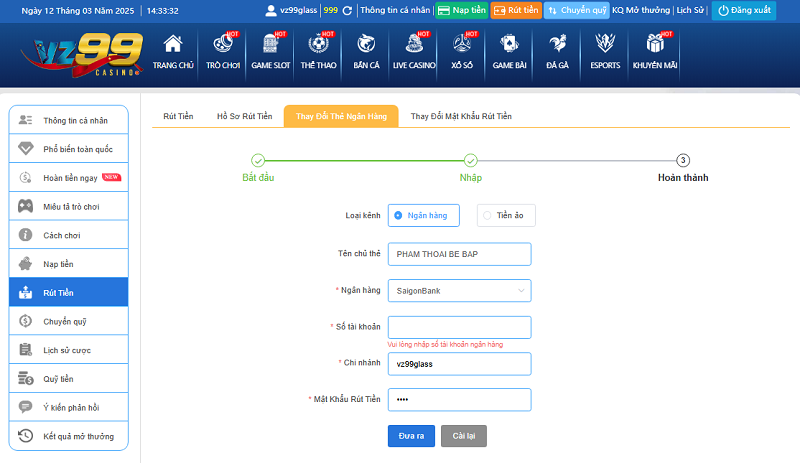The image size is (800, 463).
Task: Click the Số tài khoản input field
Action: 459,327
